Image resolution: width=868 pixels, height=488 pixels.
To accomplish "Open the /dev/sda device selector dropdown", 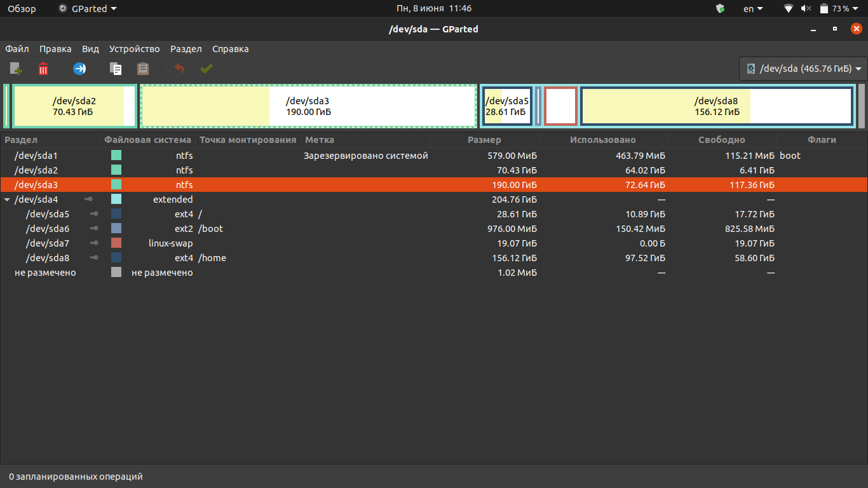I will 803,69.
